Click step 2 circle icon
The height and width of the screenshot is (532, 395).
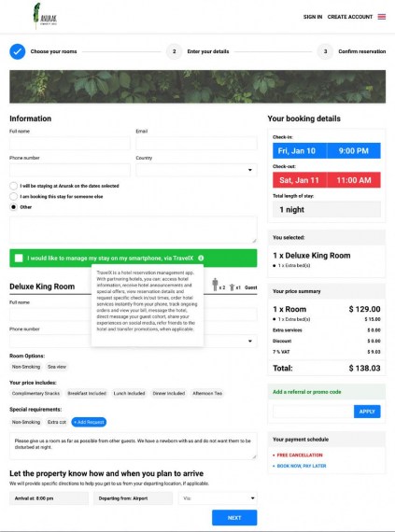(x=174, y=51)
